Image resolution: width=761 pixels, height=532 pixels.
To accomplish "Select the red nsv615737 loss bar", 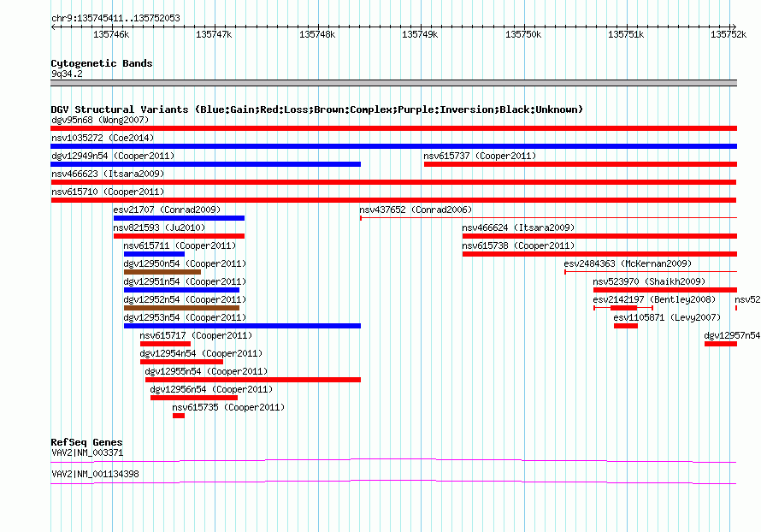I will pyautogui.click(x=581, y=164).
